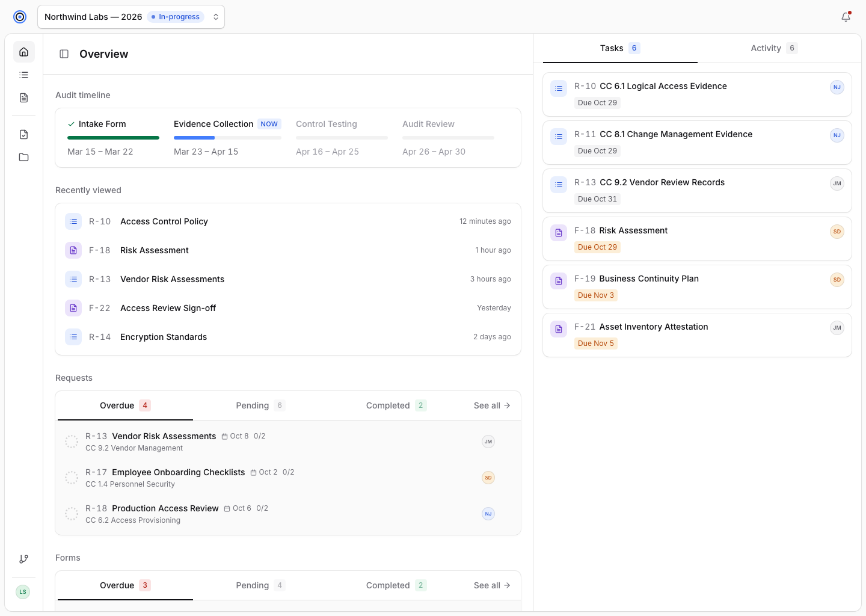This screenshot has width=866, height=616.
Task: Click SD avatar on Business Continuity Plan task
Action: coord(837,280)
